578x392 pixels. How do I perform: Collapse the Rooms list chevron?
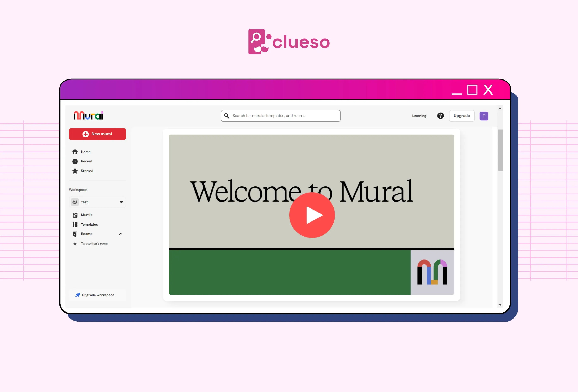point(121,234)
